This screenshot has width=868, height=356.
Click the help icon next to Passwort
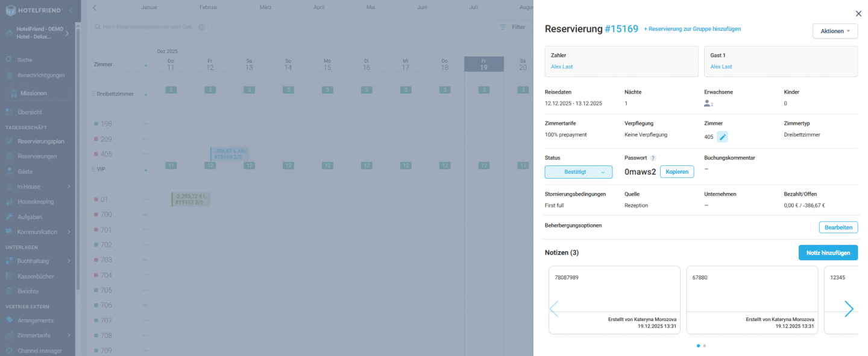point(653,158)
